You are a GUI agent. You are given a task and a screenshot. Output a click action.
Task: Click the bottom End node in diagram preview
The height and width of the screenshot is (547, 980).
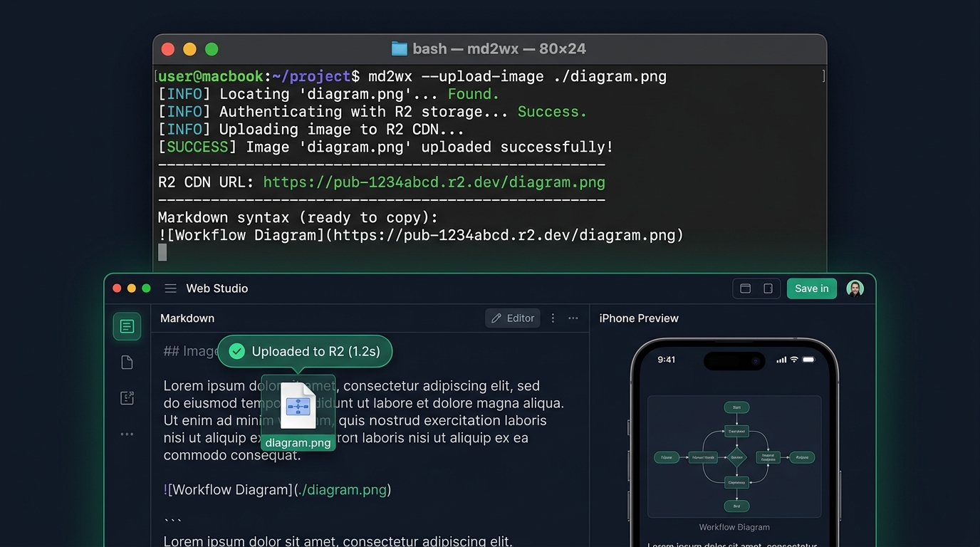coord(736,506)
